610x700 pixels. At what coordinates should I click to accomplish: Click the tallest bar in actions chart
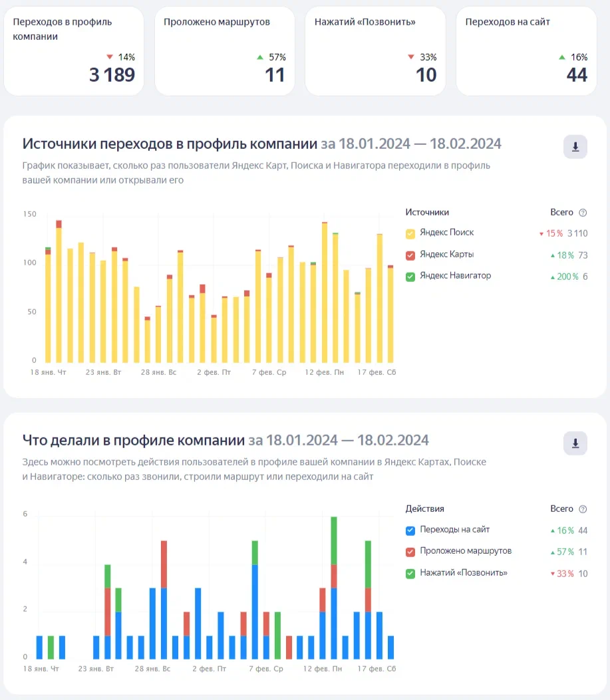tap(334, 588)
